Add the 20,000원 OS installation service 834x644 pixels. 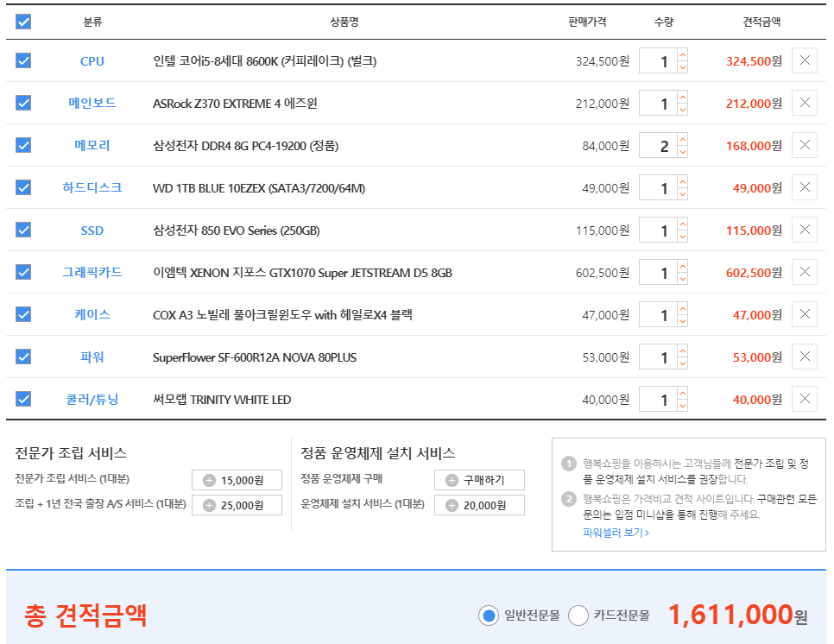pos(479,505)
